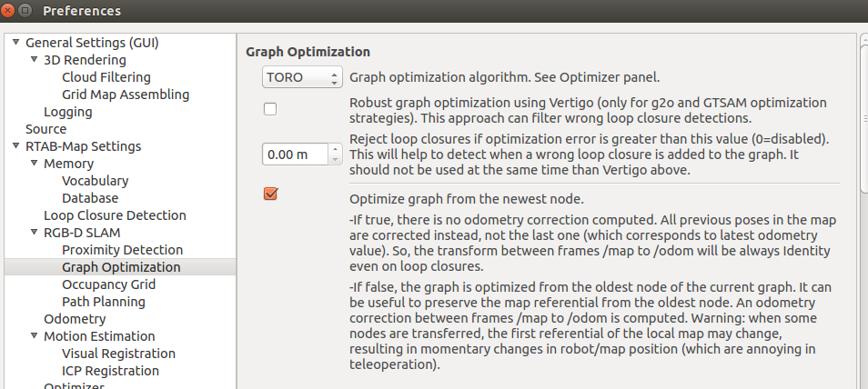Decrease the optimization error threshold with down arrow
Image resolution: width=868 pixels, height=389 pixels.
[x=334, y=160]
